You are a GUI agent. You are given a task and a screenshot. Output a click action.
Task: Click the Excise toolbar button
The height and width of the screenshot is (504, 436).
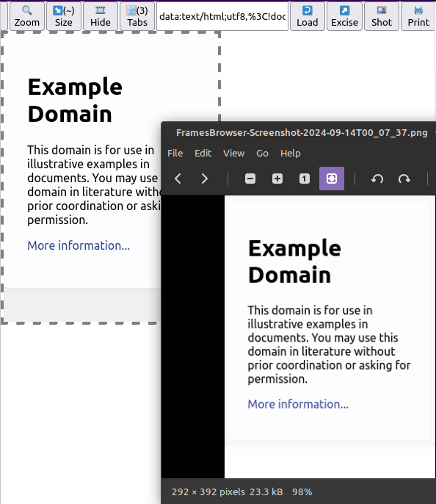(344, 16)
